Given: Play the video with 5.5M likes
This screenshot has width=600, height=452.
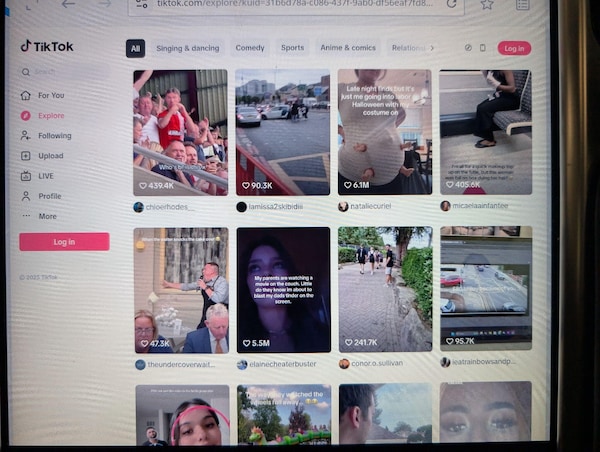Looking at the screenshot, I should (x=283, y=289).
